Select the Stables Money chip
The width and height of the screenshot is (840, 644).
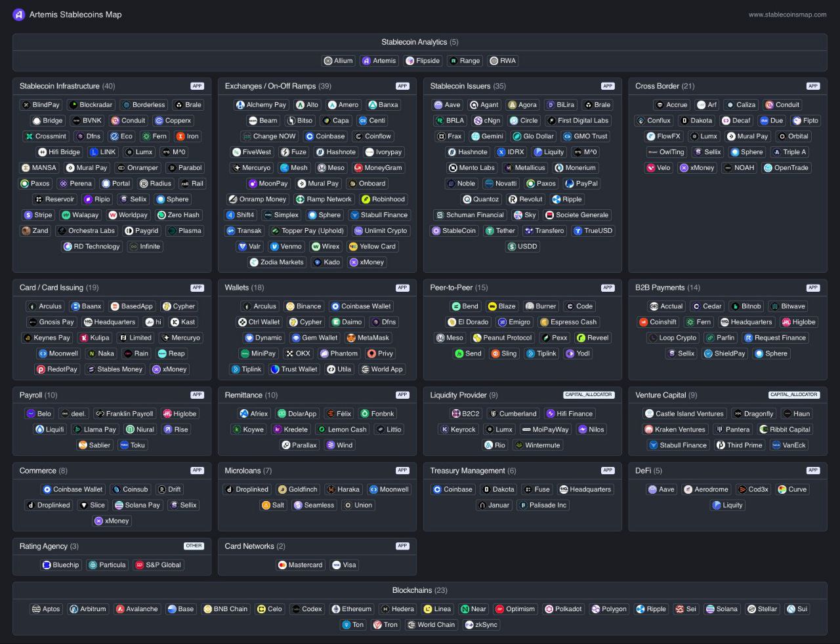coord(115,369)
